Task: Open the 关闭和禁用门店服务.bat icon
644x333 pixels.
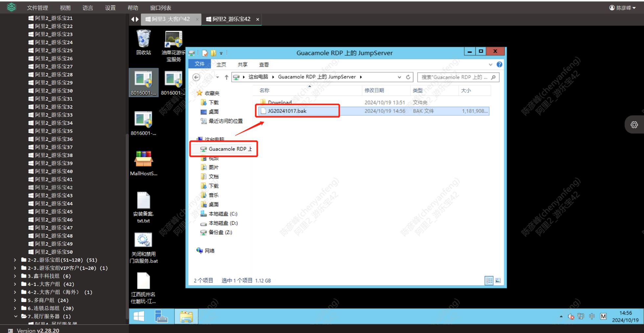Action: click(144, 248)
